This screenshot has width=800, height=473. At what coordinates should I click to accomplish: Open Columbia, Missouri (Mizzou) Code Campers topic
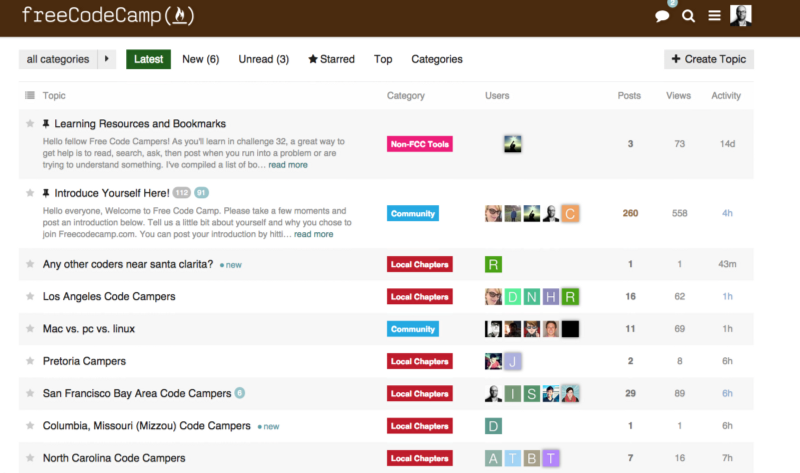point(146,426)
